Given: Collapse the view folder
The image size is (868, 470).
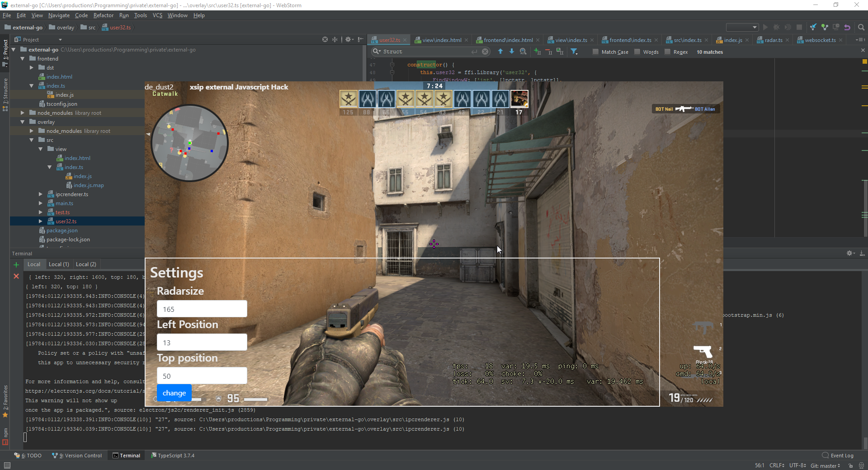Looking at the screenshot, I should click(40, 149).
